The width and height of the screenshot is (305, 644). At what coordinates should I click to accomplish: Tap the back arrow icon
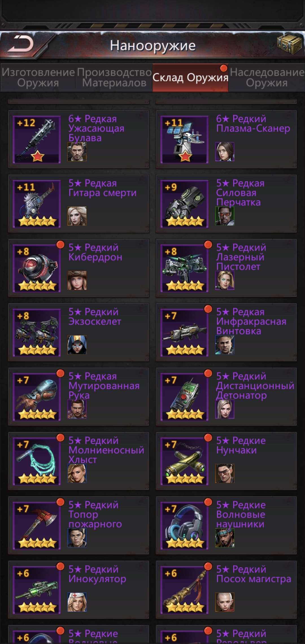(x=21, y=44)
